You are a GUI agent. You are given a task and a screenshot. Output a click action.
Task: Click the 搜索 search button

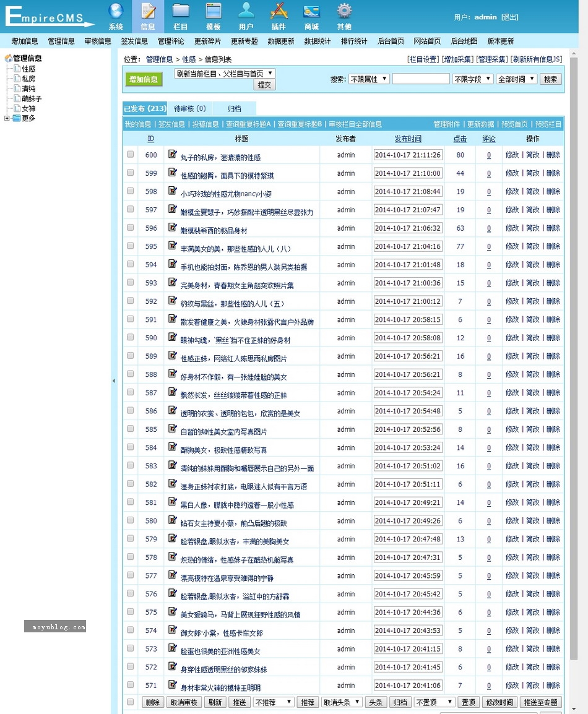coord(550,79)
